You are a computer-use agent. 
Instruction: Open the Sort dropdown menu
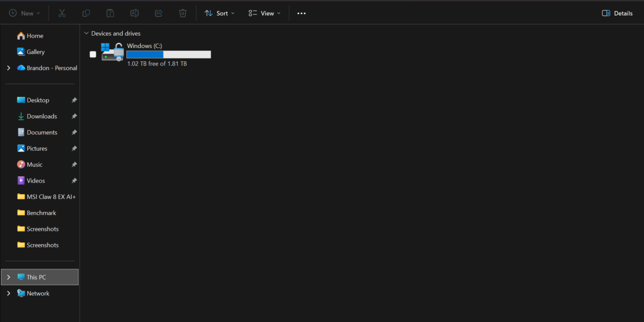click(x=219, y=13)
